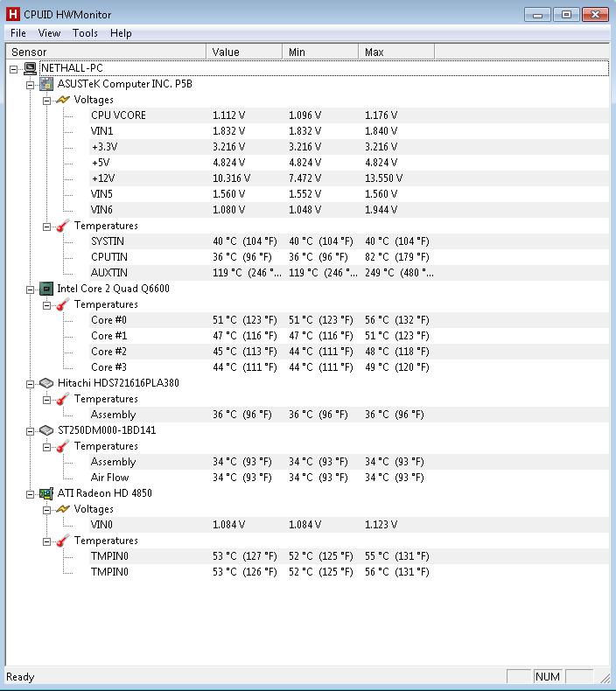Click the NUM status bar indicator
The image size is (616, 691).
(547, 676)
